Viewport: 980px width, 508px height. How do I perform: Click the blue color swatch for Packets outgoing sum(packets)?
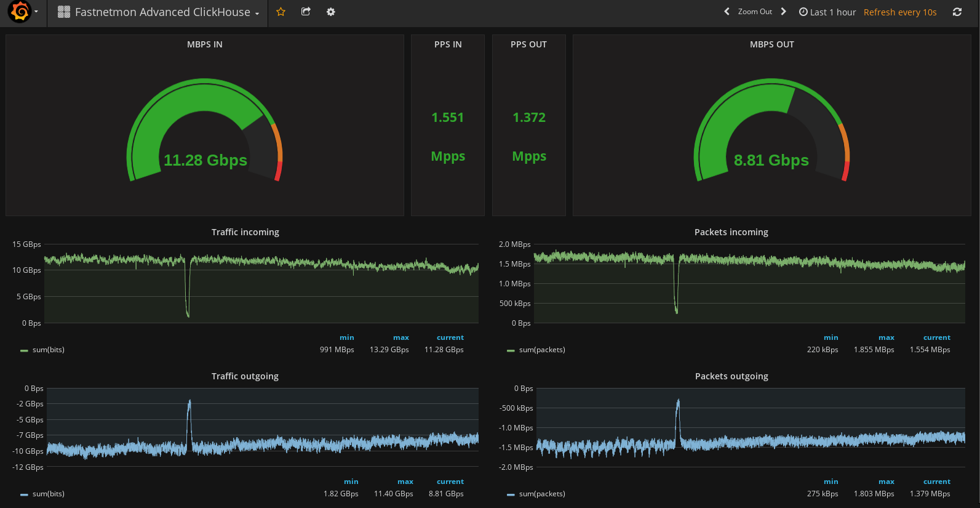[511, 494]
